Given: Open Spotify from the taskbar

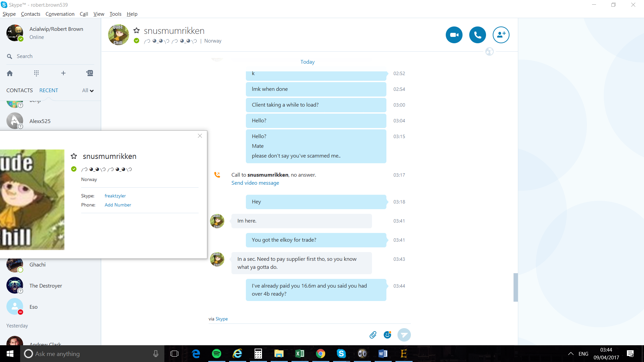Looking at the screenshot, I should 217,354.
